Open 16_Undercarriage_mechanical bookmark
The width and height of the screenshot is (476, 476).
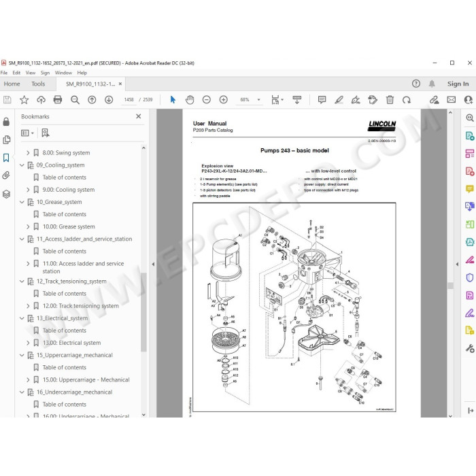click(74, 392)
